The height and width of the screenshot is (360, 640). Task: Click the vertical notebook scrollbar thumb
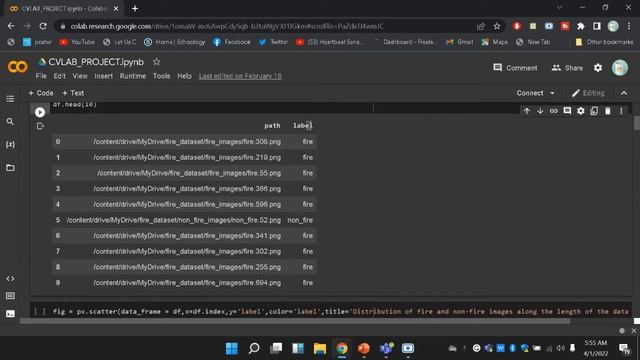(x=636, y=123)
